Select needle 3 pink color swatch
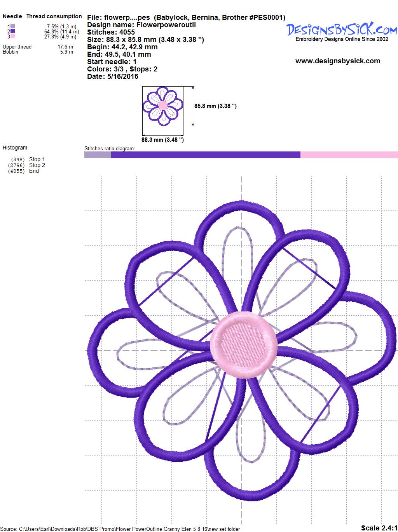Viewport: 398px width, 532px height. coord(13,37)
